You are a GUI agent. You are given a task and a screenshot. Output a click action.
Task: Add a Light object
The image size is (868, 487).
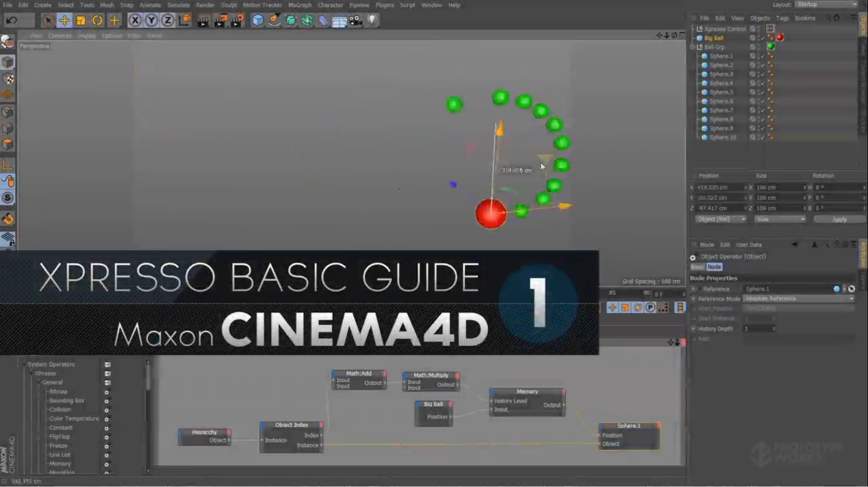(373, 20)
